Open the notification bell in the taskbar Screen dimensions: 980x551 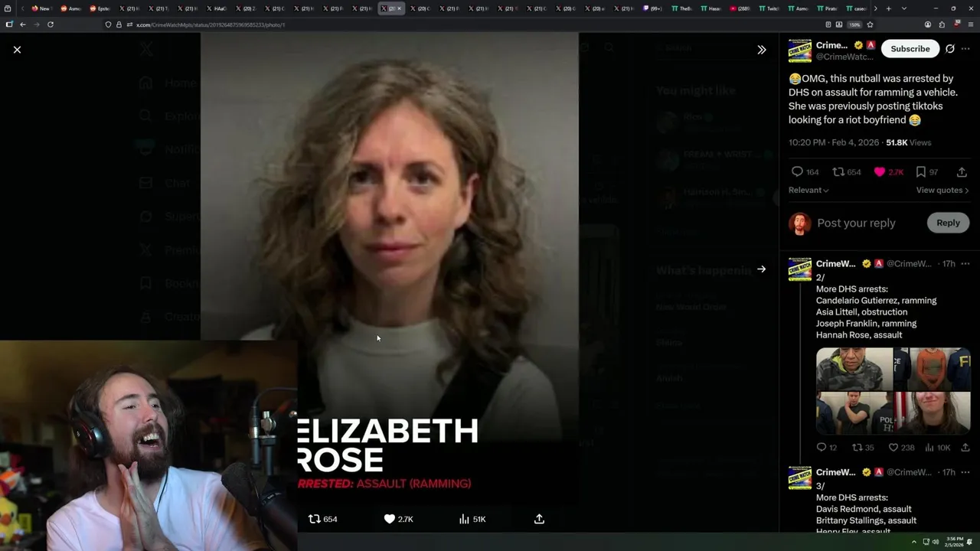pyautogui.click(x=970, y=542)
